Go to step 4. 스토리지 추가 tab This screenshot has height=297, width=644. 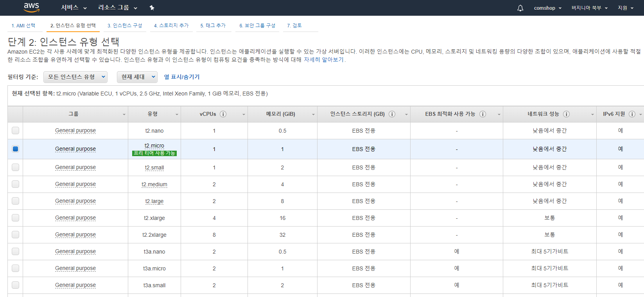(x=171, y=25)
